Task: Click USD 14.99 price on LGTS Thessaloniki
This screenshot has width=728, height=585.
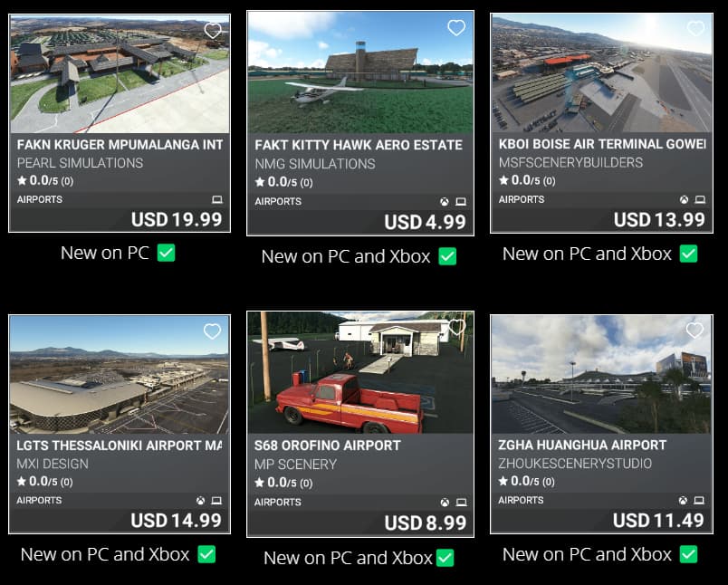Action: [x=177, y=521]
